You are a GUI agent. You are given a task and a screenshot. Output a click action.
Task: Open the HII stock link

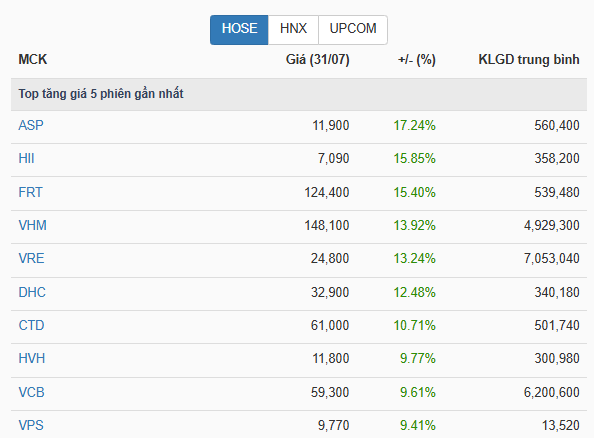(x=27, y=158)
